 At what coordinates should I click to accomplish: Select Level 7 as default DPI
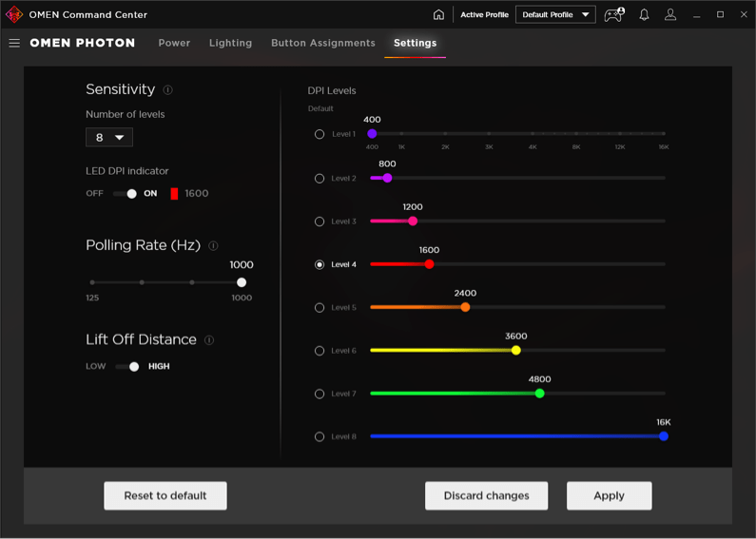[x=320, y=394]
